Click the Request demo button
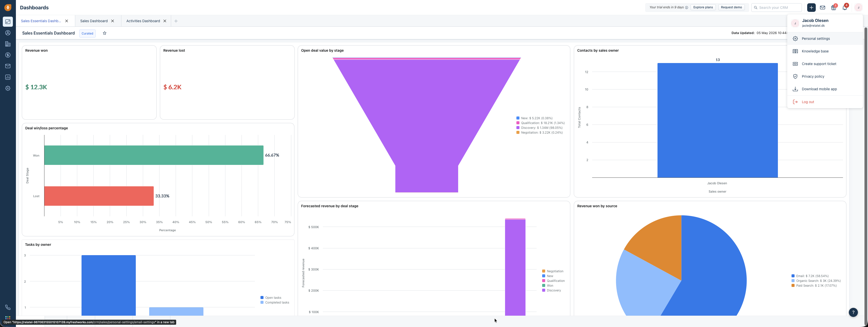868x327 pixels. pos(731,7)
